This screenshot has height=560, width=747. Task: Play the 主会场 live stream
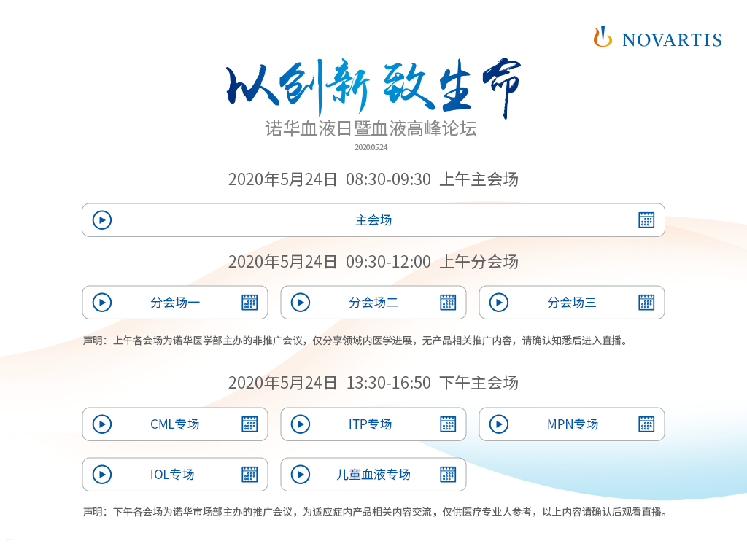pyautogui.click(x=102, y=220)
